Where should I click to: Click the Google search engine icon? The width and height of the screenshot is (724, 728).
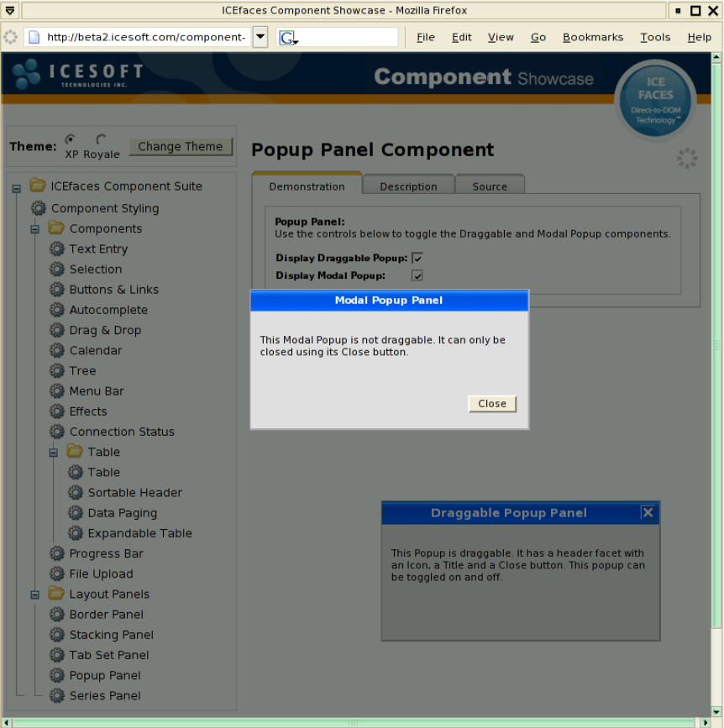click(287, 38)
